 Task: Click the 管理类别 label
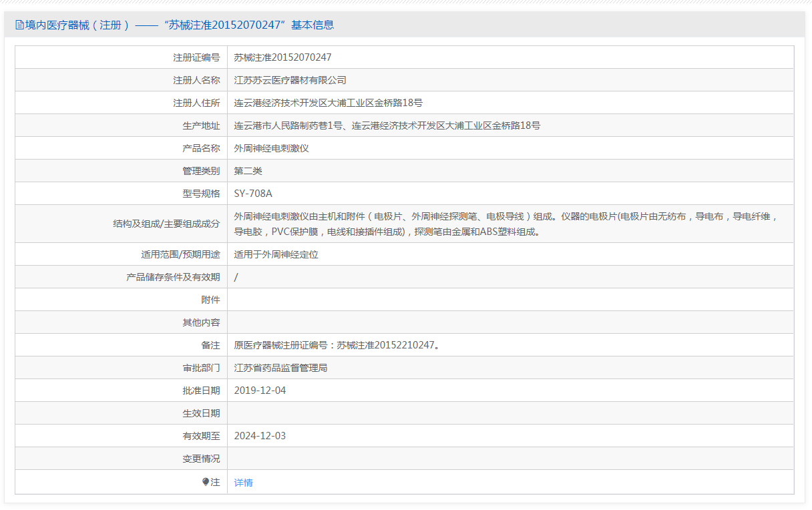tap(201, 171)
